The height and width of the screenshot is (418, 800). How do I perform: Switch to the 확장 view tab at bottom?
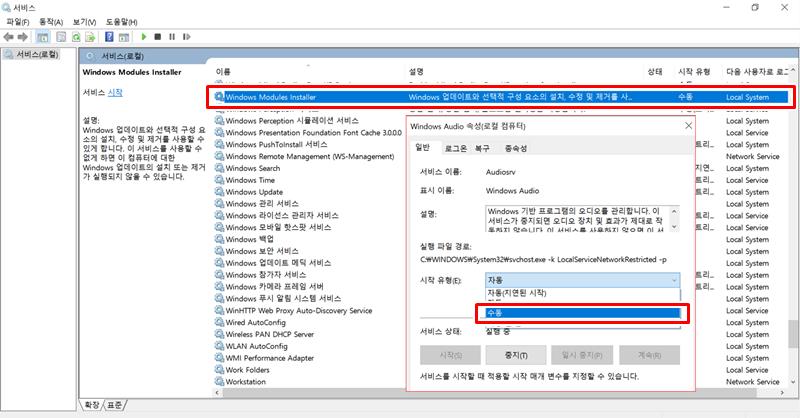click(92, 405)
